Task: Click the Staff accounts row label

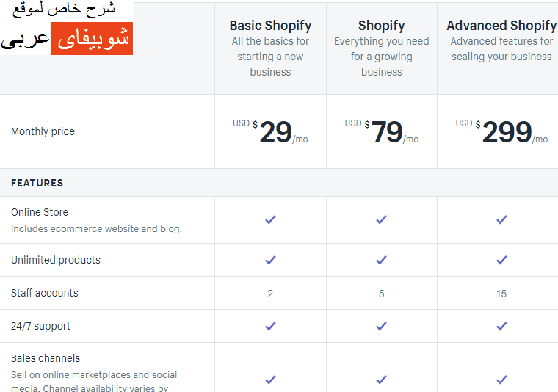Action: pos(45,293)
